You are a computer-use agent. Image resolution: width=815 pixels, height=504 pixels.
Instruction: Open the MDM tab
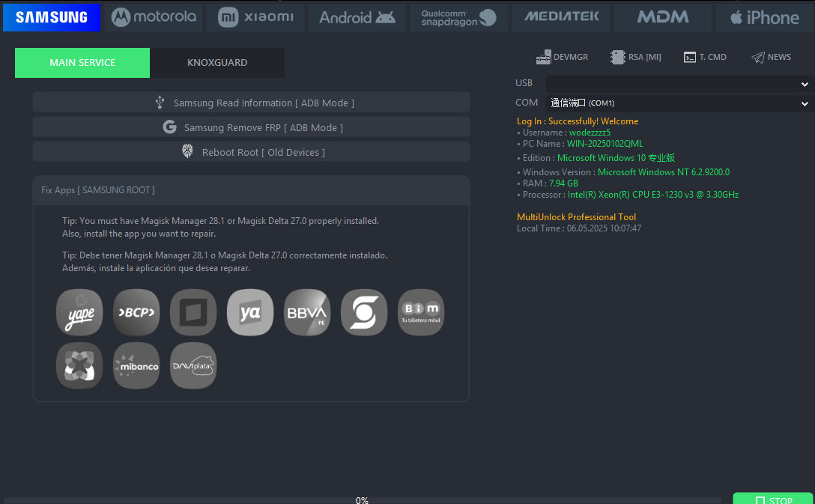(663, 17)
